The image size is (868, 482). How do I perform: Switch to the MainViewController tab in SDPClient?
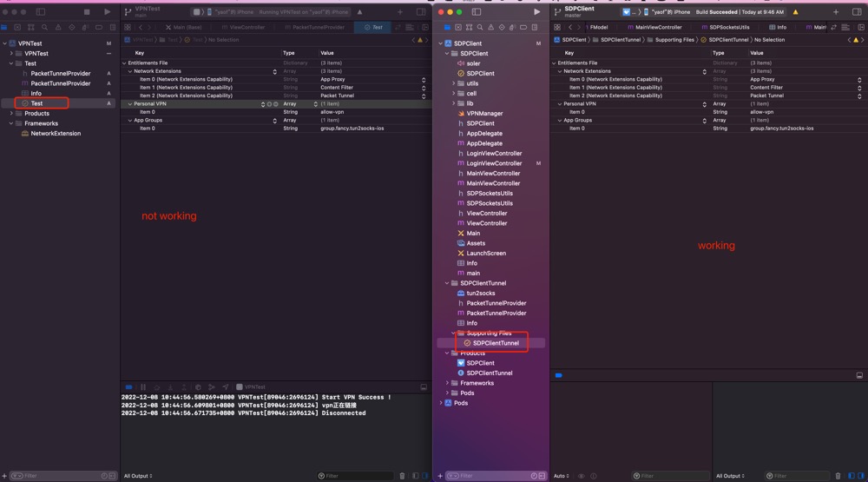(x=659, y=28)
